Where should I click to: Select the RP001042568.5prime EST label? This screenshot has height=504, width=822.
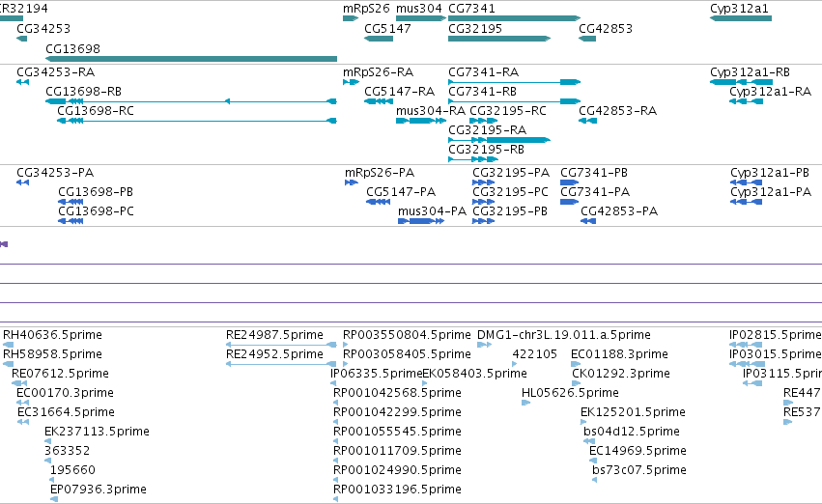tap(397, 394)
